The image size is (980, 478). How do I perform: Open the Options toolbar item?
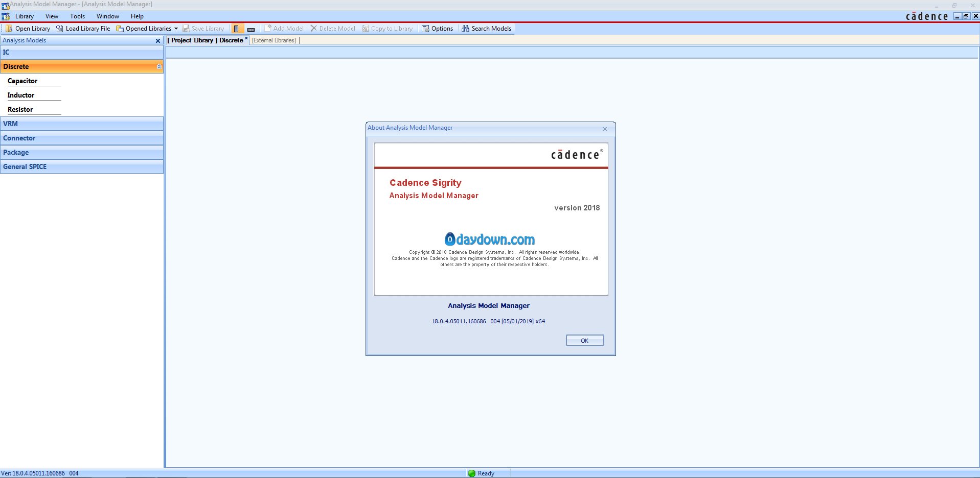tap(437, 29)
